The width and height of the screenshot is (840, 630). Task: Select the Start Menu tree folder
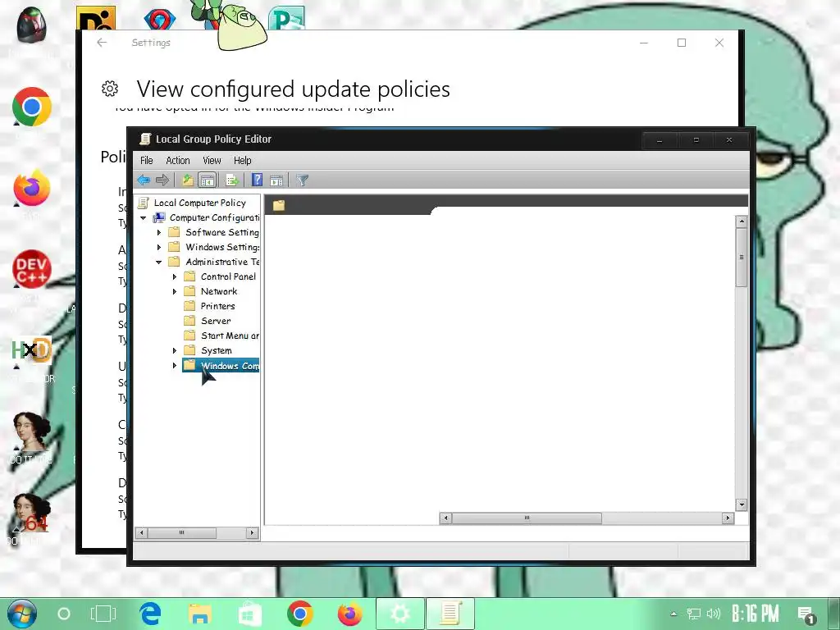click(230, 336)
